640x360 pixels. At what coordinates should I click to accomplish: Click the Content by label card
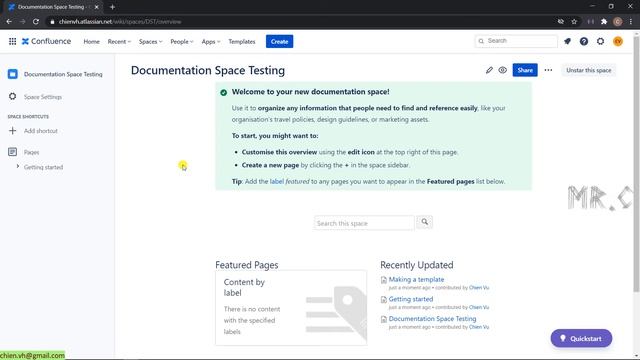coord(291,308)
